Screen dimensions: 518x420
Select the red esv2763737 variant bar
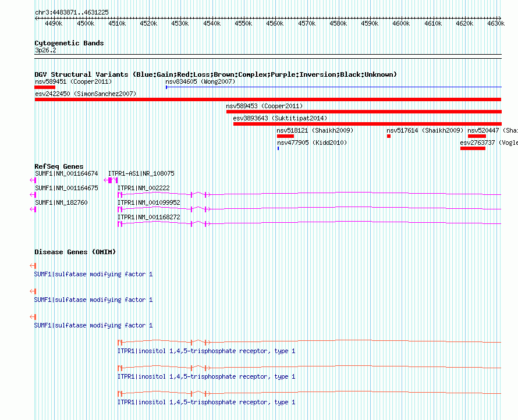point(473,148)
